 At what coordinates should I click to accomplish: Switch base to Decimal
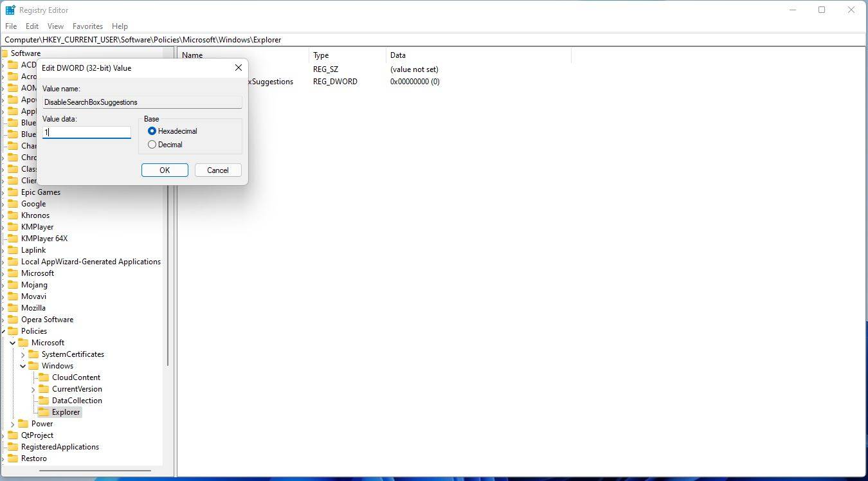(152, 144)
